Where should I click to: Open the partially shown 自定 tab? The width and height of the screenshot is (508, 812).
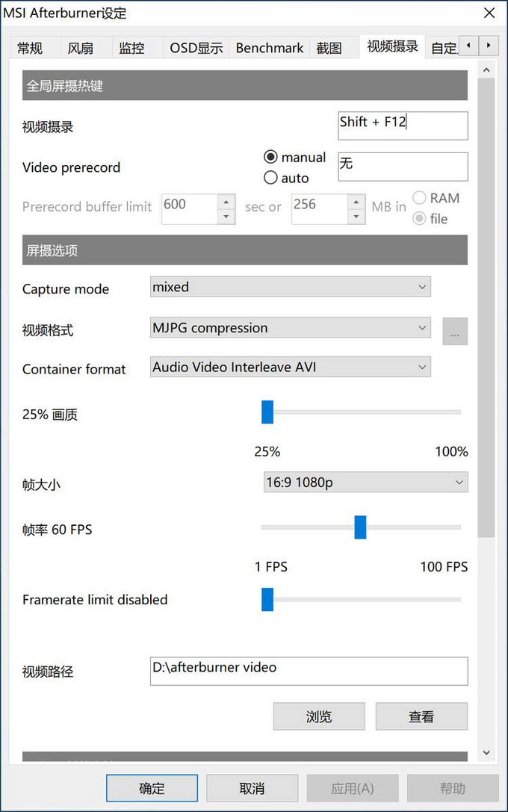pos(444,48)
